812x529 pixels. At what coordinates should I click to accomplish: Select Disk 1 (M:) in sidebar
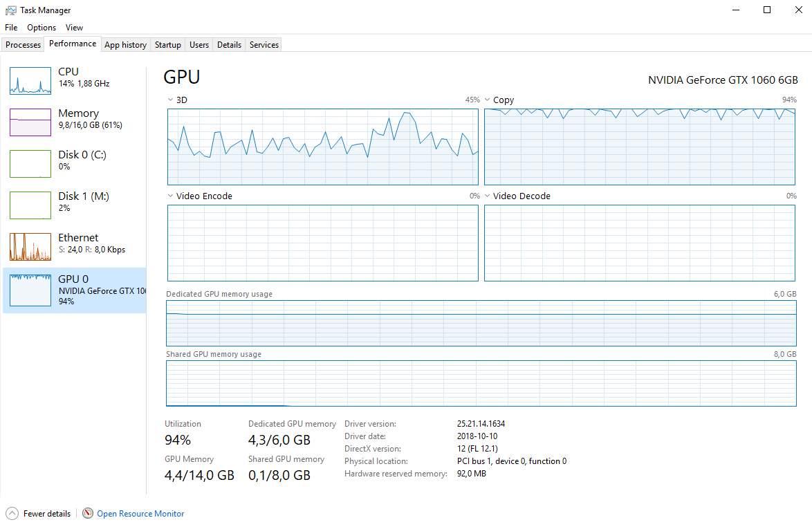(75, 205)
